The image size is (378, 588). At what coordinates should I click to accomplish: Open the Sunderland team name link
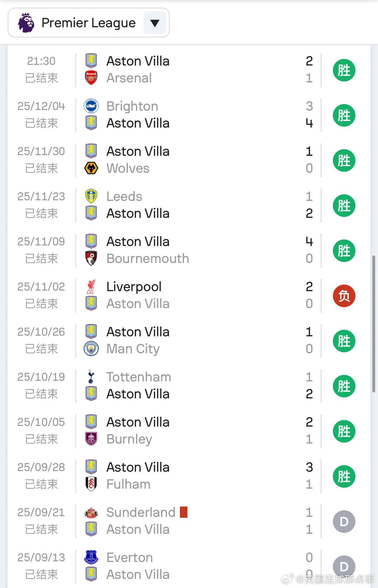(x=141, y=512)
